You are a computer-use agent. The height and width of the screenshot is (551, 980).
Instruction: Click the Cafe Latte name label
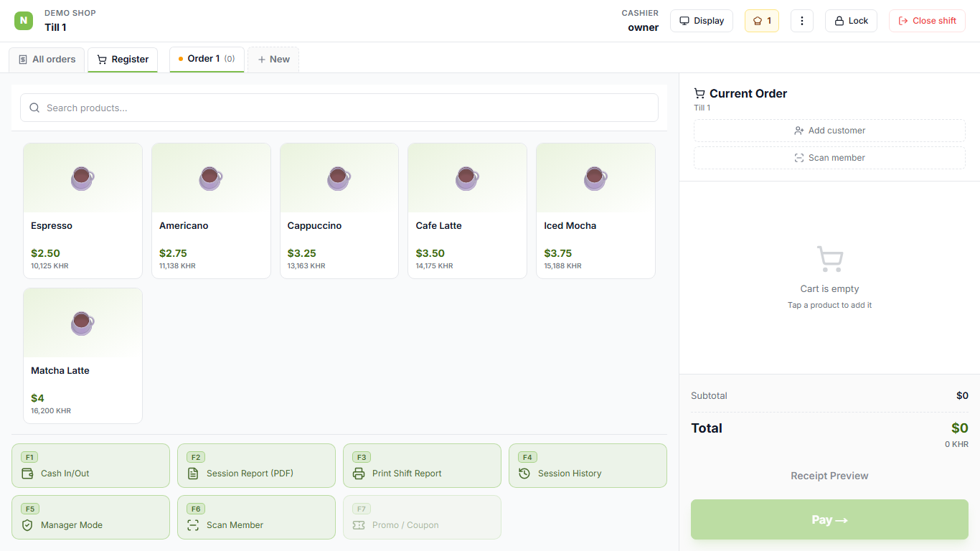[439, 225]
